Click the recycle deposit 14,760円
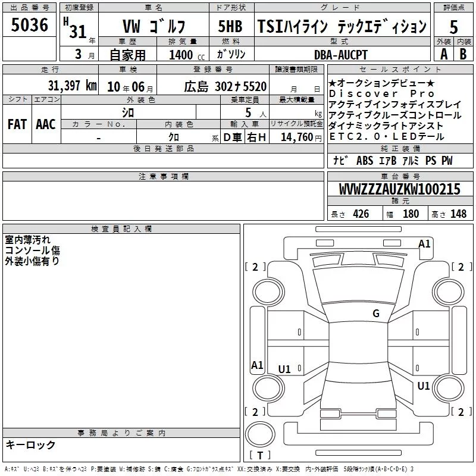 pyautogui.click(x=301, y=137)
